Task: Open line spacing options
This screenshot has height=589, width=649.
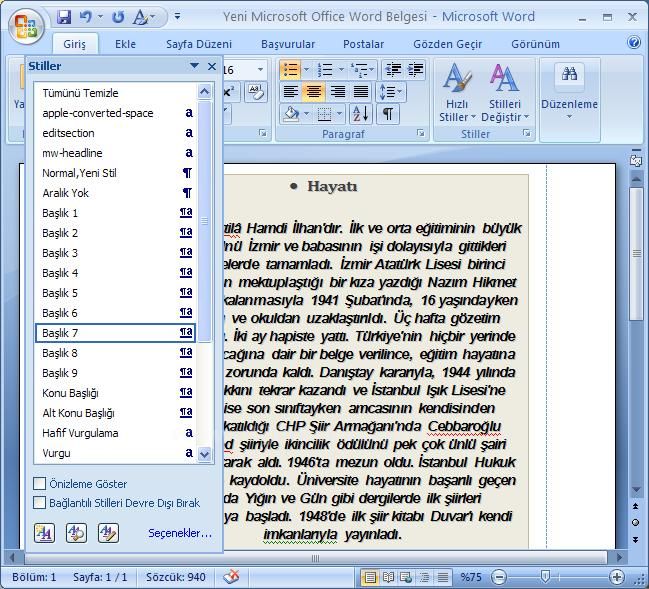Action: tap(390, 91)
